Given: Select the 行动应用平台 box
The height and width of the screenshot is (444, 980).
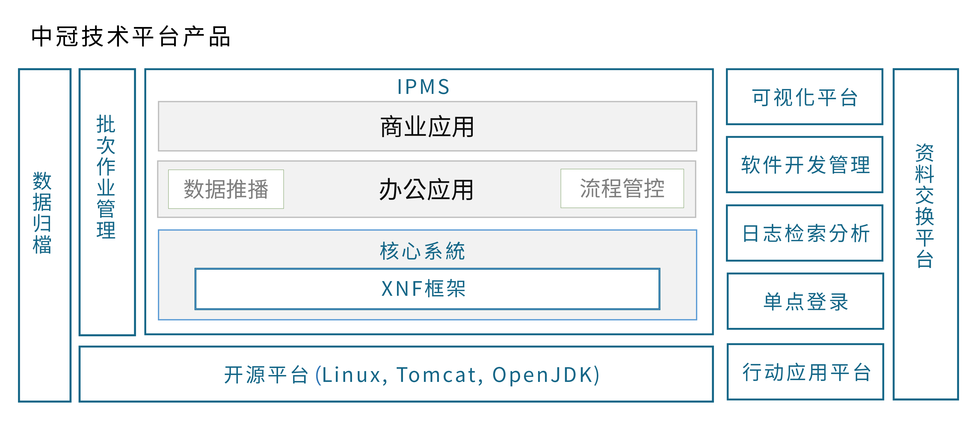Looking at the screenshot, I should pyautogui.click(x=805, y=372).
